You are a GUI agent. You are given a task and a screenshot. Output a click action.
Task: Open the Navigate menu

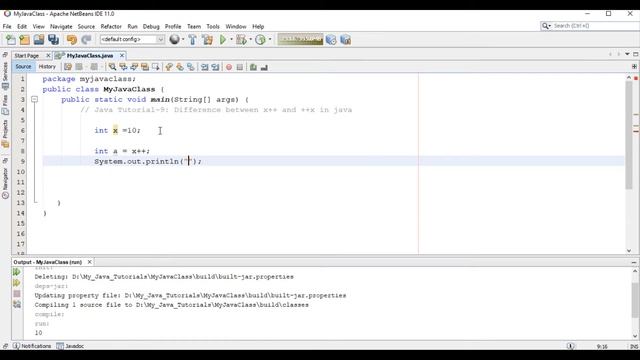point(61,27)
